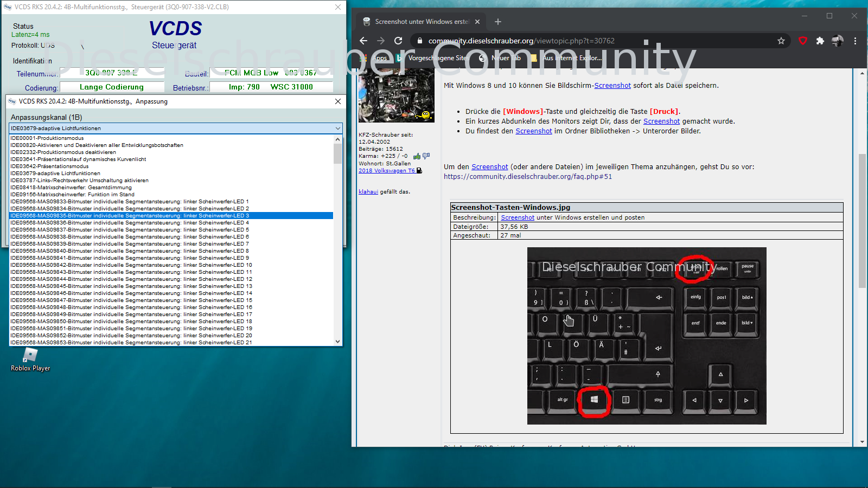This screenshot has height=488, width=868.
Task: Close the Screenshot unter Windows tab
Action: pyautogui.click(x=477, y=22)
